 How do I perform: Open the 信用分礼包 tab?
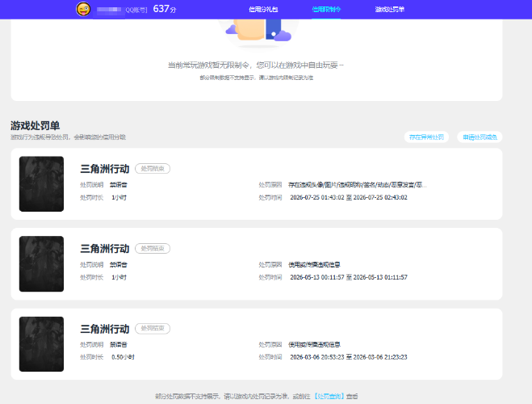263,10
